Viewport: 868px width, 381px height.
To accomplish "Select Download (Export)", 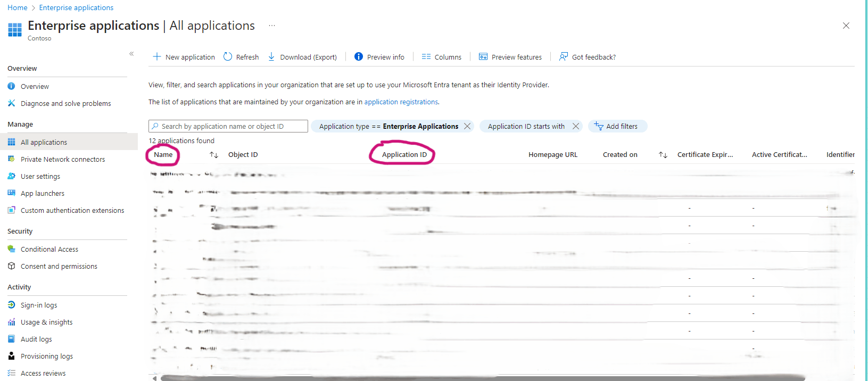I will coord(302,57).
